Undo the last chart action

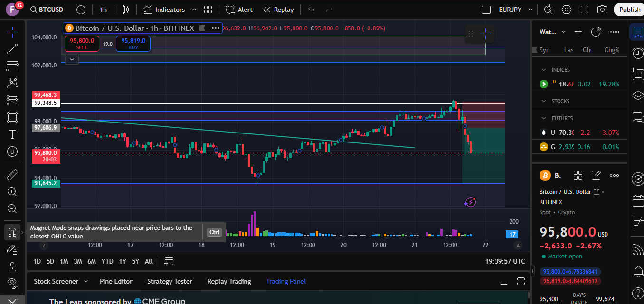tap(311, 9)
